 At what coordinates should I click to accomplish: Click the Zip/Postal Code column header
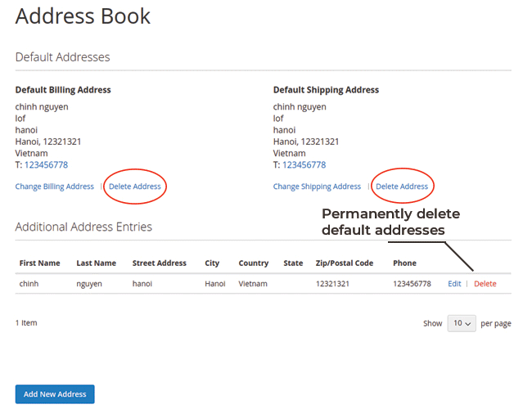pos(345,263)
